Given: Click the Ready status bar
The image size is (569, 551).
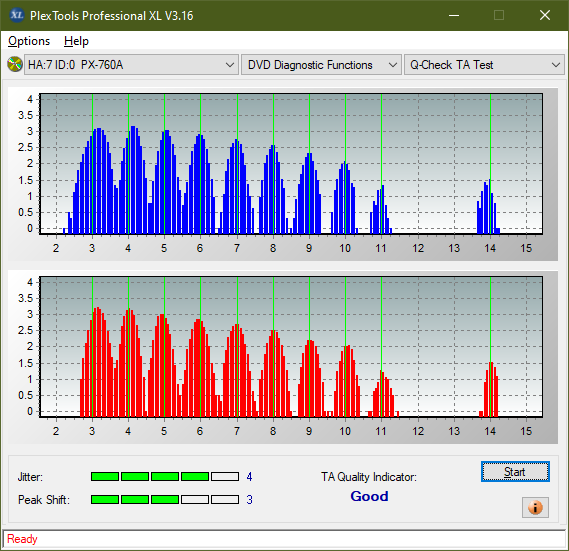Looking at the screenshot, I should click(x=284, y=539).
